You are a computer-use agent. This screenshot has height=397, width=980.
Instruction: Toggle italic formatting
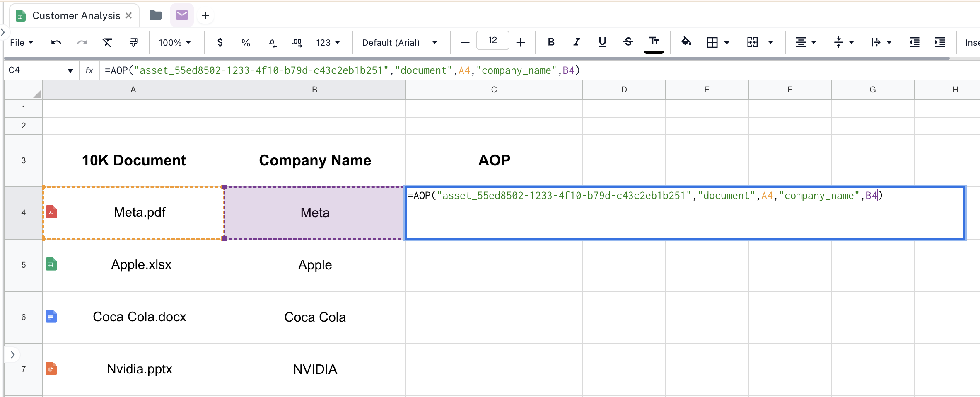pyautogui.click(x=577, y=42)
